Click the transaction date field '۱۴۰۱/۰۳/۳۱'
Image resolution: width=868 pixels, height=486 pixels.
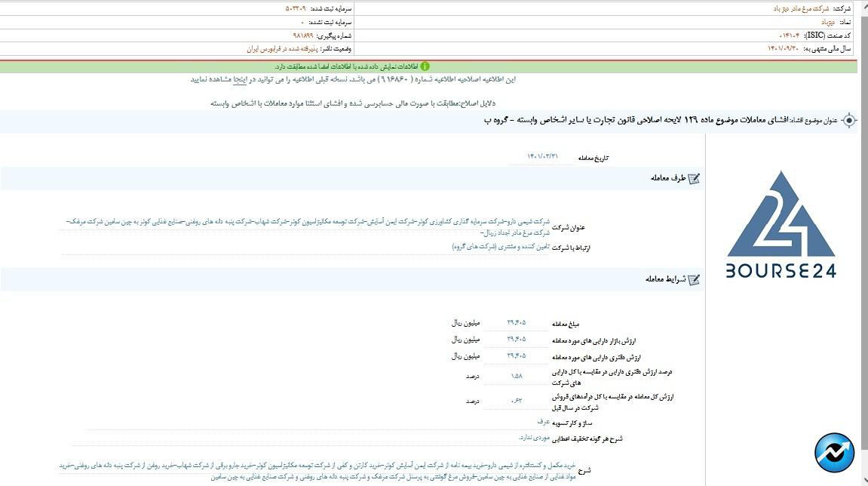click(x=542, y=158)
